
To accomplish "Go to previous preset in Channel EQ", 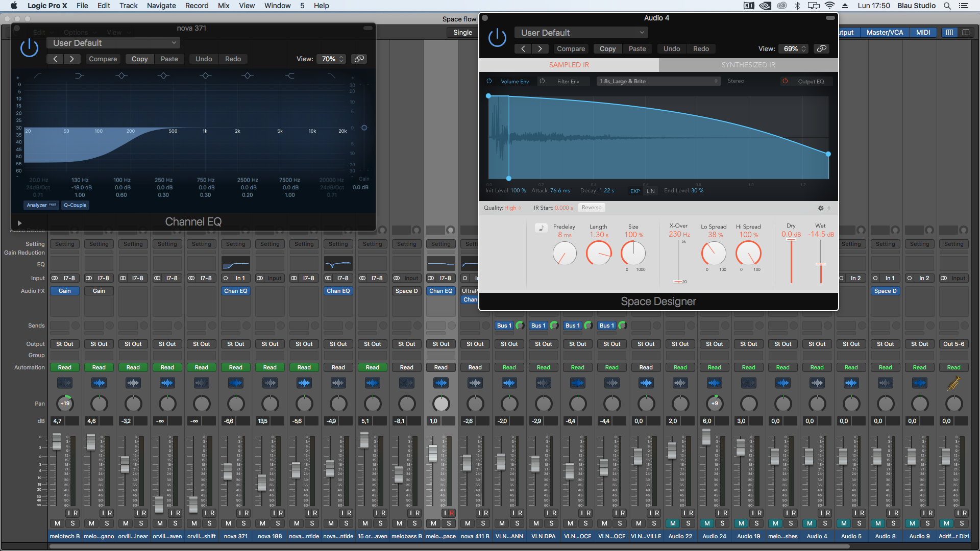I will coord(55,59).
